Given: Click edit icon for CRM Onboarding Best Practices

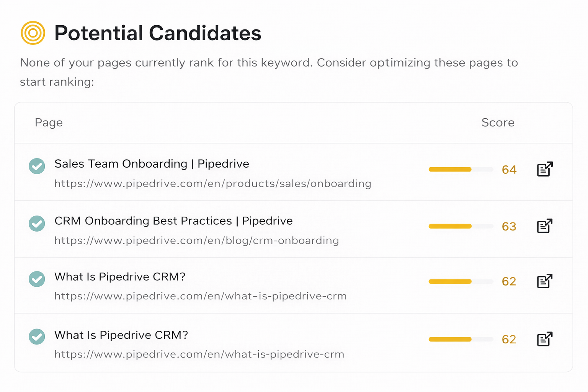Looking at the screenshot, I should [x=544, y=226].
